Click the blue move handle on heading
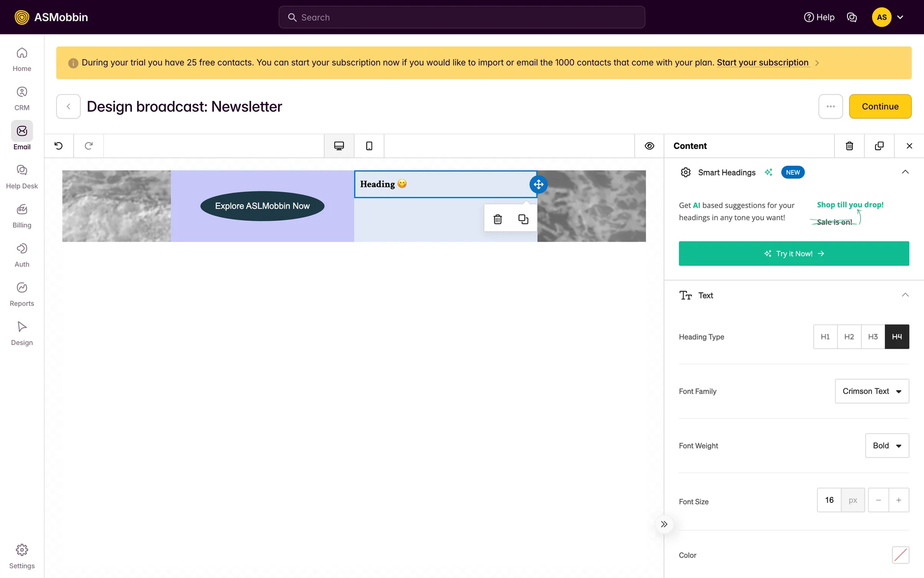This screenshot has width=924, height=578. 538,184
